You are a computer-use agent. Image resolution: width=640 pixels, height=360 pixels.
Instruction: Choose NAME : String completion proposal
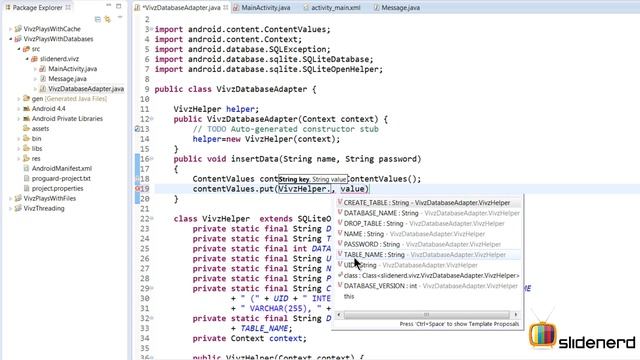pyautogui.click(x=428, y=234)
